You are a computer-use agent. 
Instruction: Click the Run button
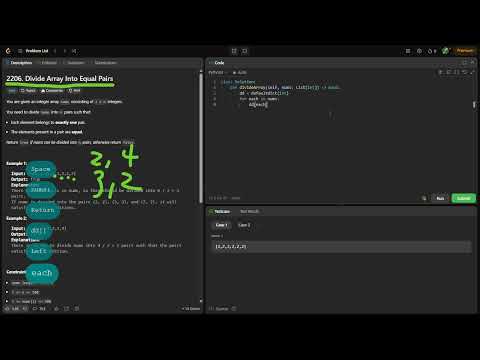click(440, 198)
